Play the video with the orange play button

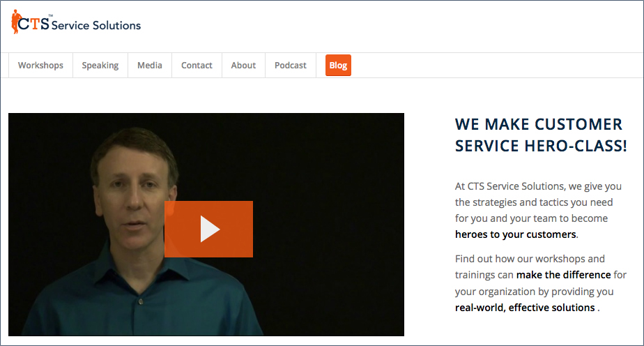tap(208, 229)
